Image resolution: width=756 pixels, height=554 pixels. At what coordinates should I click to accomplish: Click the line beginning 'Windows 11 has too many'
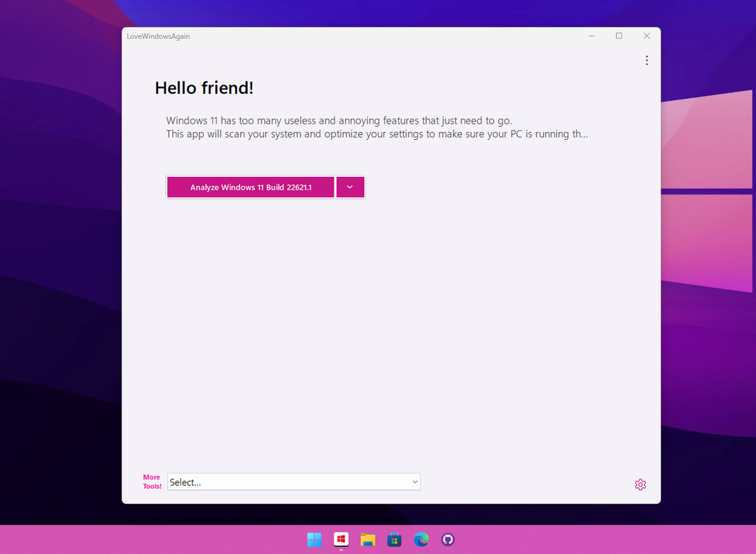(339, 121)
